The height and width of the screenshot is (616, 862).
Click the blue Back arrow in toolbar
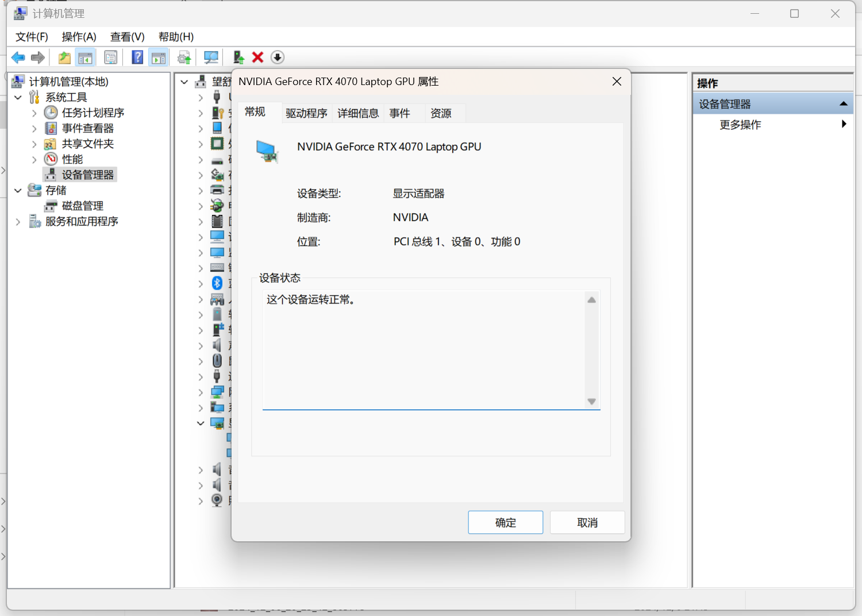click(18, 57)
